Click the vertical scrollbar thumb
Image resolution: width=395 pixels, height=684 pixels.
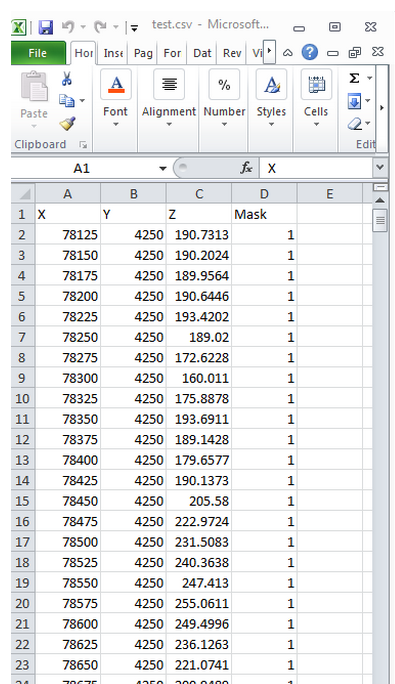(380, 221)
